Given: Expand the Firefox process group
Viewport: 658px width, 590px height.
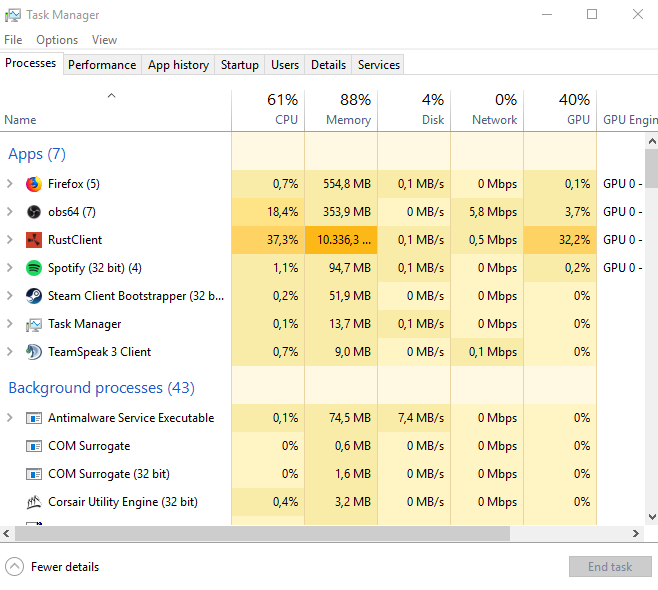Looking at the screenshot, I should (x=10, y=184).
